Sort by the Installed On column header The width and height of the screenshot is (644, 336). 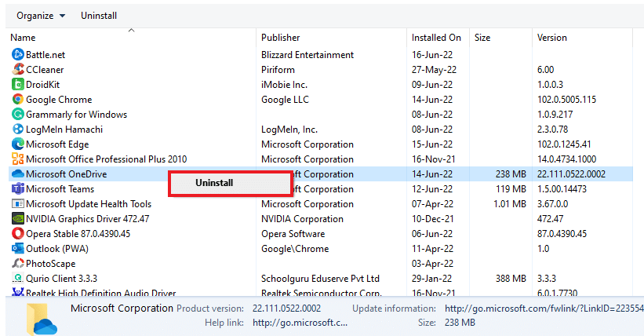point(438,38)
